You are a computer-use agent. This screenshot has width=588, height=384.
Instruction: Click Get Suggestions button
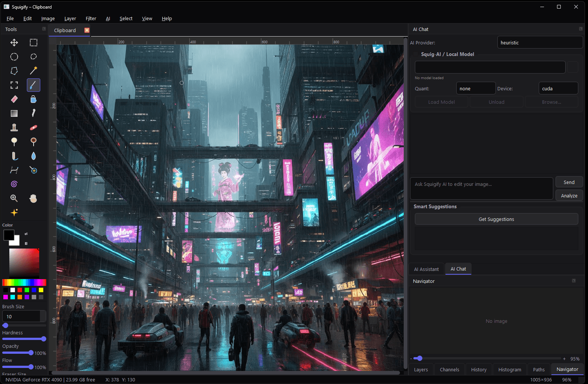click(x=496, y=219)
